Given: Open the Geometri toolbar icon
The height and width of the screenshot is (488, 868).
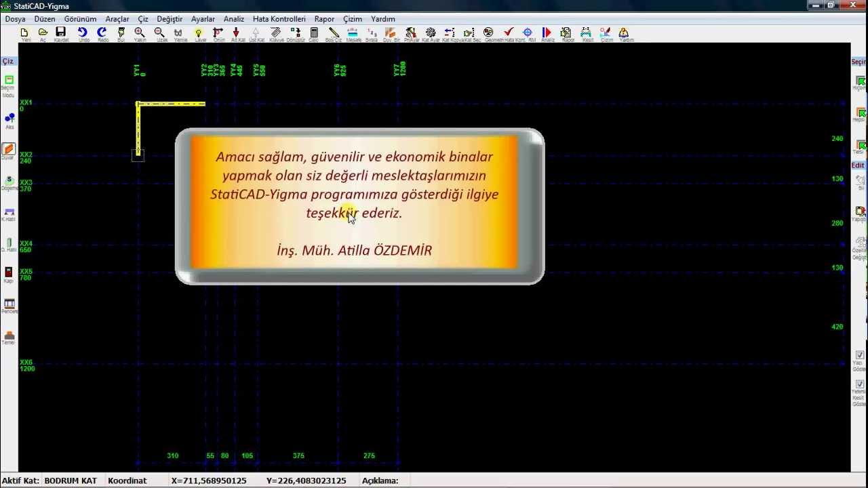Looking at the screenshot, I should tap(488, 33).
